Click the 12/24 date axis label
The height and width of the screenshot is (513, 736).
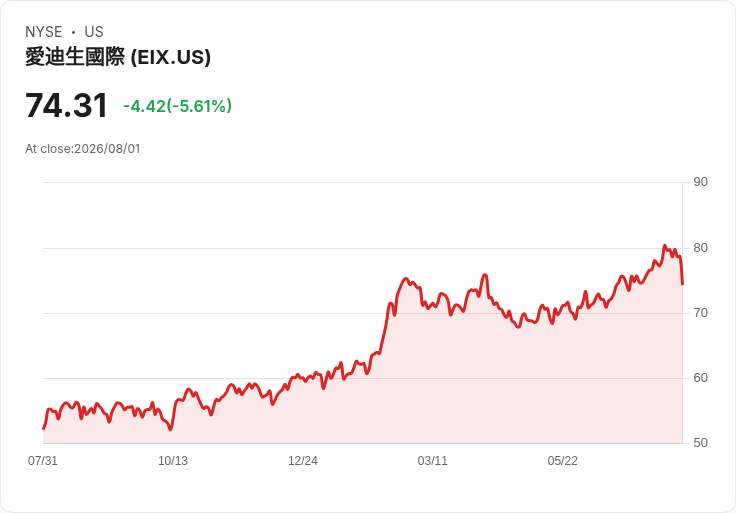[303, 461]
